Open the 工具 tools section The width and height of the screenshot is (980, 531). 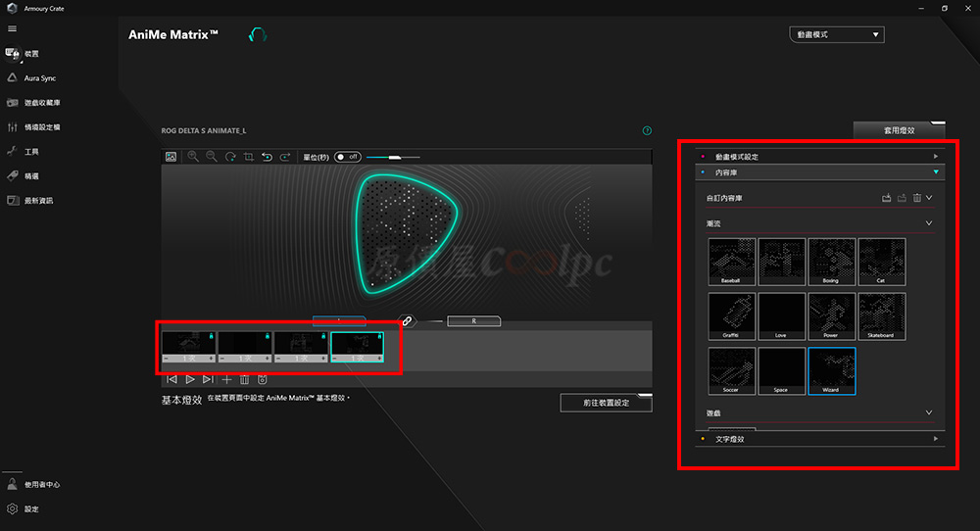23,151
